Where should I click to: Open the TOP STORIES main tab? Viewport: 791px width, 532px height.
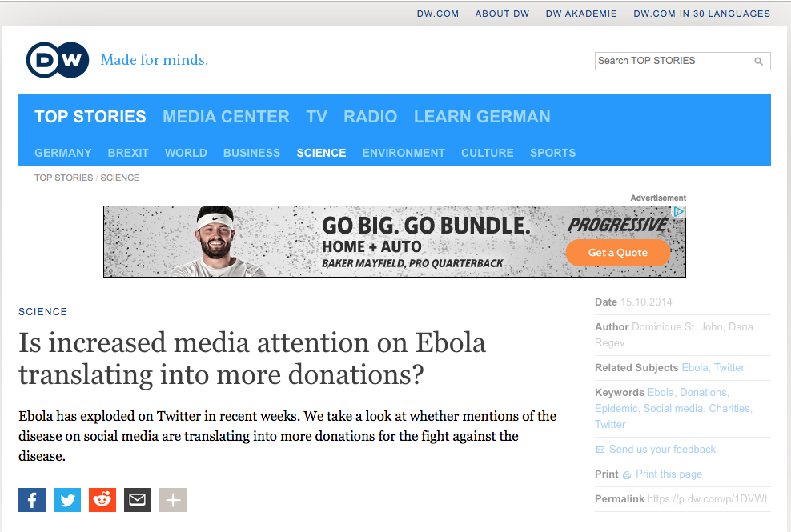90,117
